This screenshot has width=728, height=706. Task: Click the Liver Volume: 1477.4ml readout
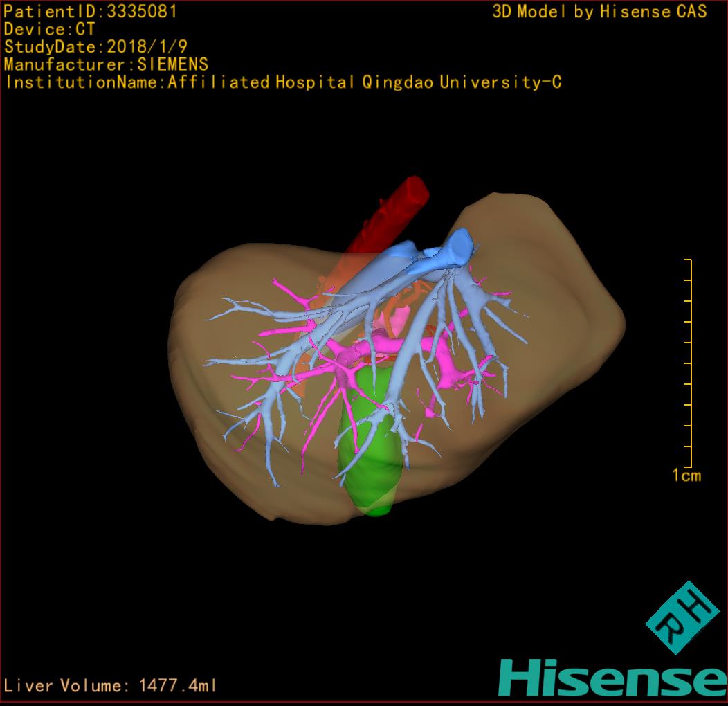coord(110,685)
